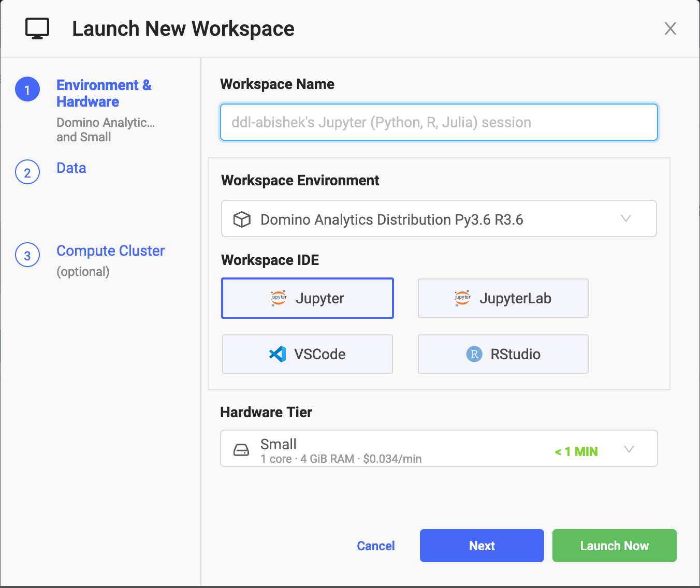Screen dimensions: 700x588
Task: Click the 'Workspace Name' heading
Action: pyautogui.click(x=278, y=84)
